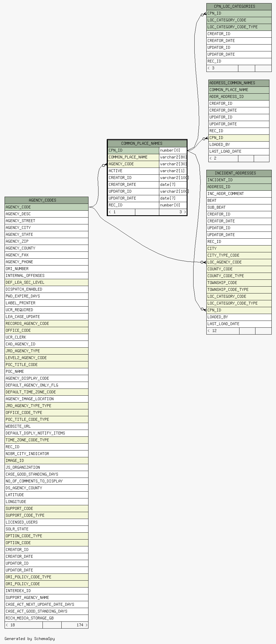
Task: Select the RECORDS_AGENCY_CODE column row
Action: tap(46, 323)
